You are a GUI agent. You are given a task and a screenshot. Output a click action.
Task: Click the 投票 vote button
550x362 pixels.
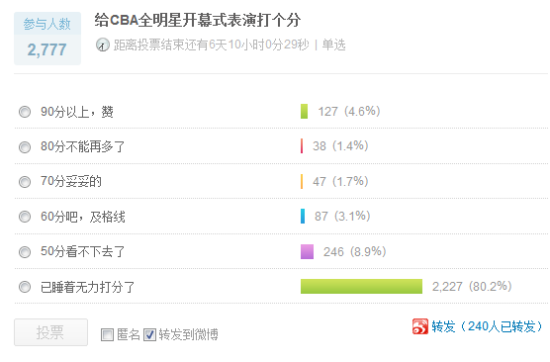[x=51, y=332]
